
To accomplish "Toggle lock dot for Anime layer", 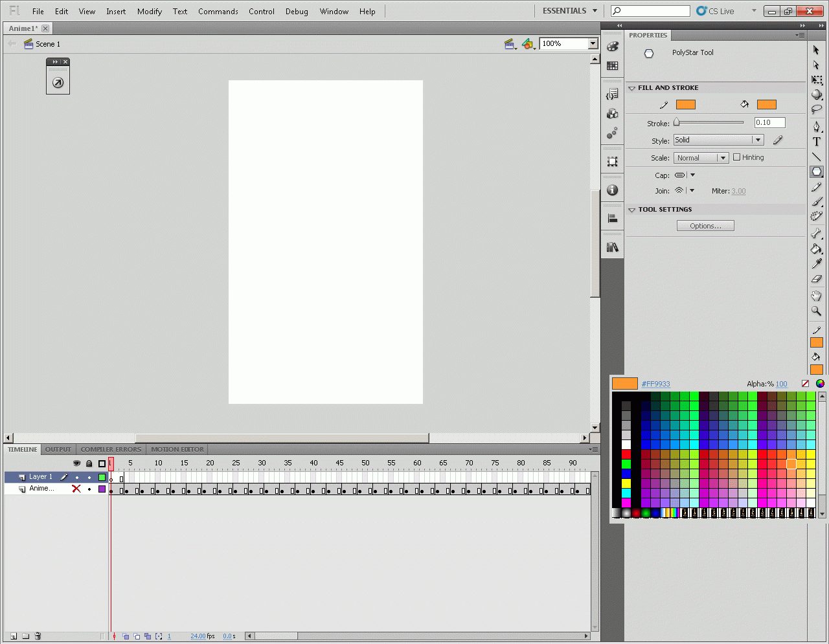I will point(89,489).
